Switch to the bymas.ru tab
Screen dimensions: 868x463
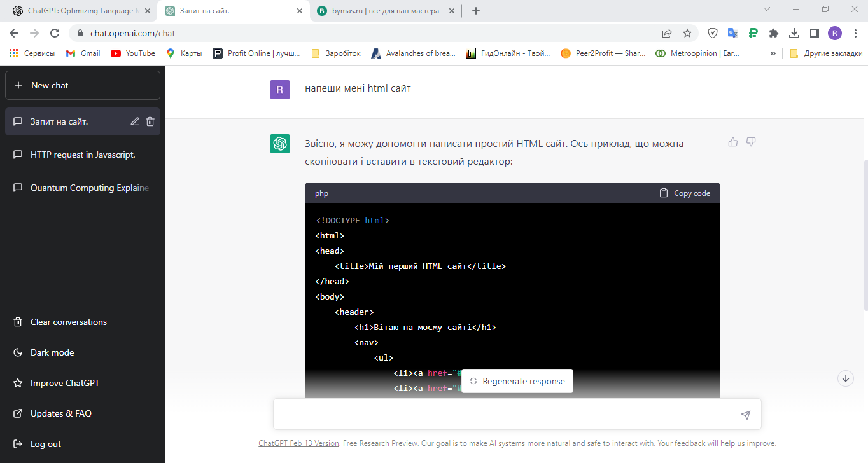[385, 11]
